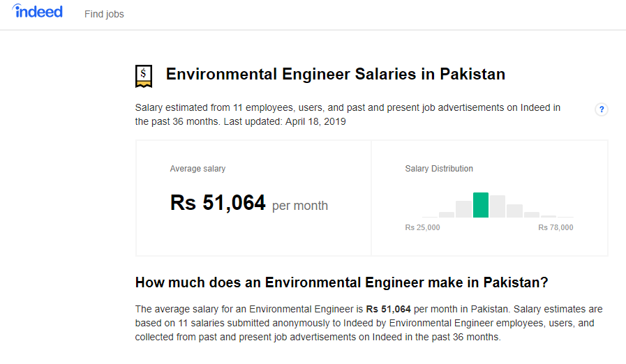Click the salary receipt icon
Image resolution: width=626 pixels, height=364 pixels.
pyautogui.click(x=144, y=76)
